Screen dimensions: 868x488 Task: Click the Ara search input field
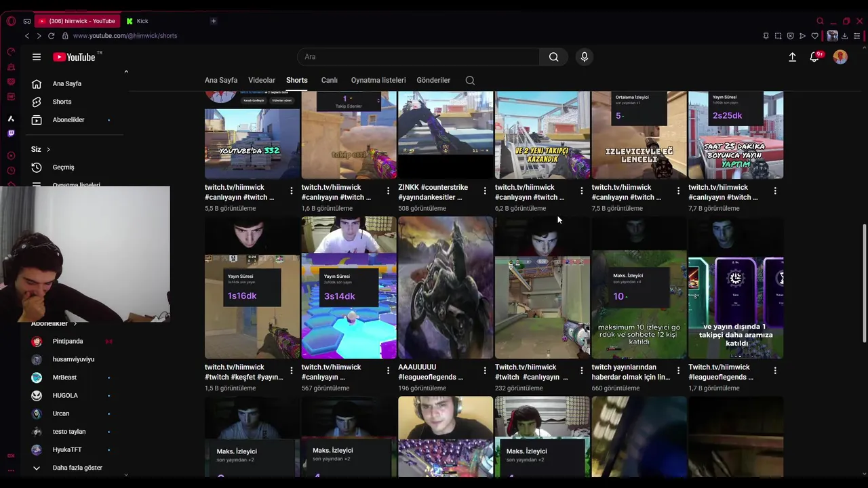point(418,57)
